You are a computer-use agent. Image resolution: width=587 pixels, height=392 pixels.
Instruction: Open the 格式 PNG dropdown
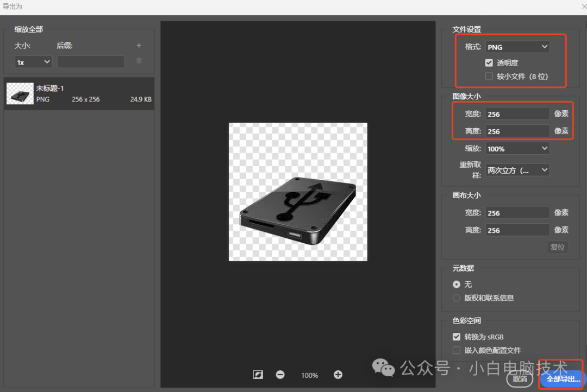(x=517, y=47)
